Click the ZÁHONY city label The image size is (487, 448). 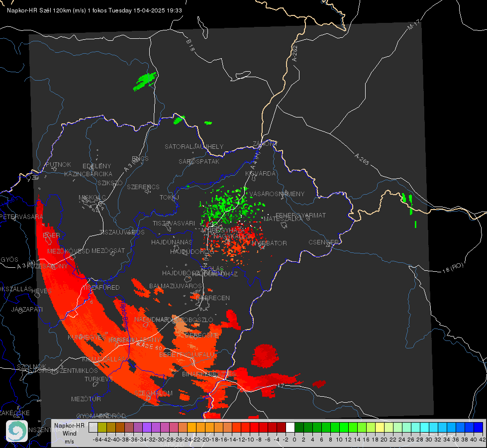coord(265,144)
